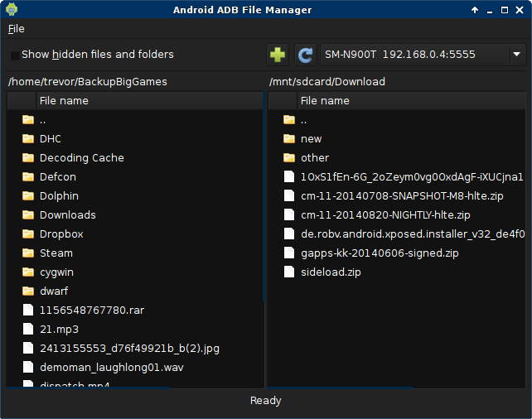Click the device dropdown arrow
Screen dimensions: 532x419
(x=517, y=55)
